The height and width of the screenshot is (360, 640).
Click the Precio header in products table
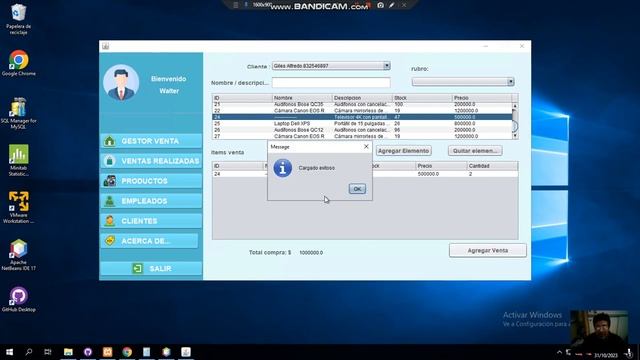click(x=482, y=98)
